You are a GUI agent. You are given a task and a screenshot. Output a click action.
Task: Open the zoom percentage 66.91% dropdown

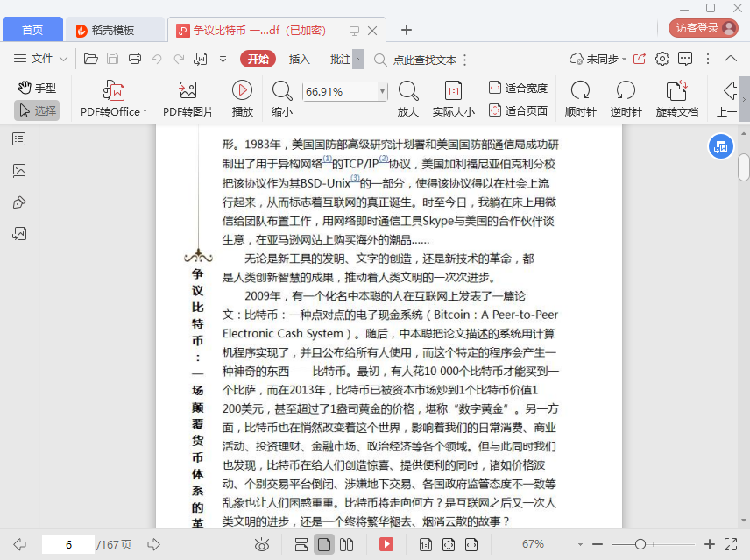[x=382, y=91]
